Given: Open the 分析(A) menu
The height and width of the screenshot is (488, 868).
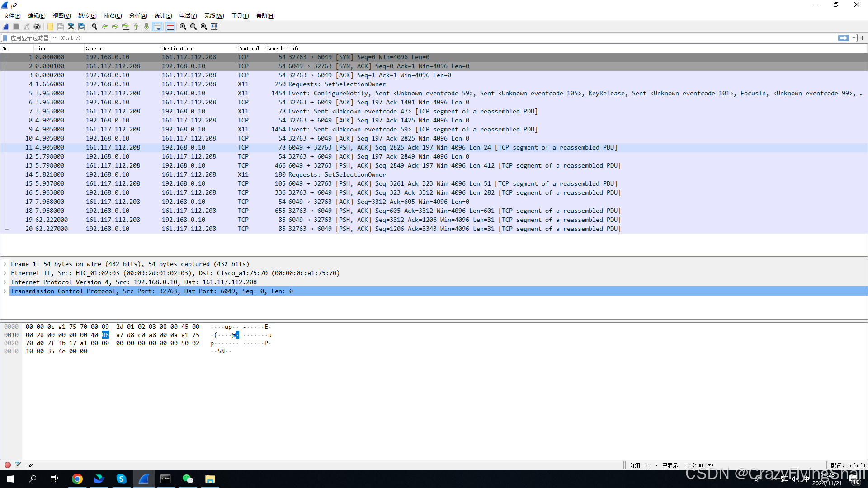Looking at the screenshot, I should (138, 15).
